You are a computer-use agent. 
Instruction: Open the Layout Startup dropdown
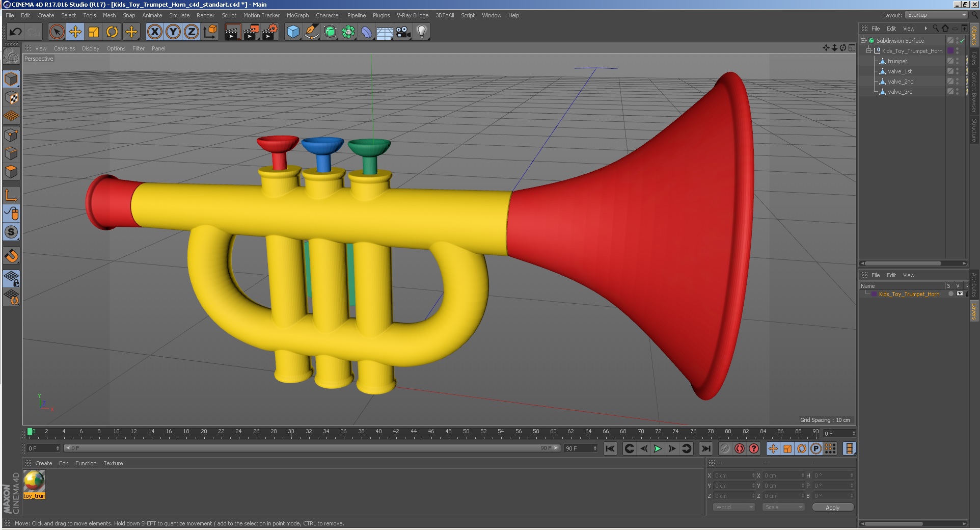tap(936, 15)
